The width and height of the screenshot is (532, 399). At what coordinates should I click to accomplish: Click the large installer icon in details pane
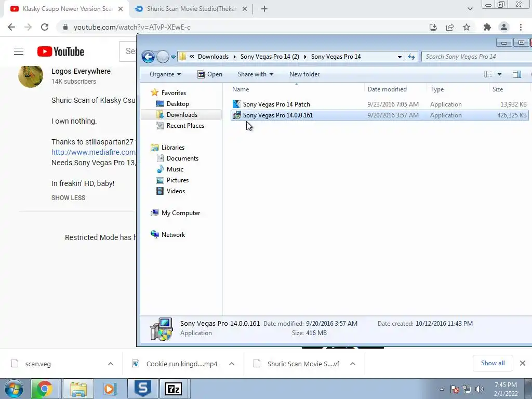(x=162, y=329)
